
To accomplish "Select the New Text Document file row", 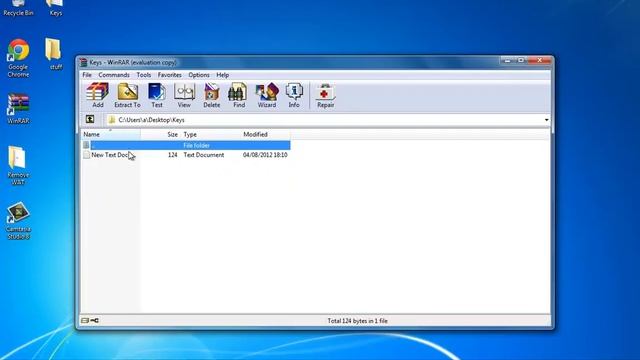I will point(186,155).
